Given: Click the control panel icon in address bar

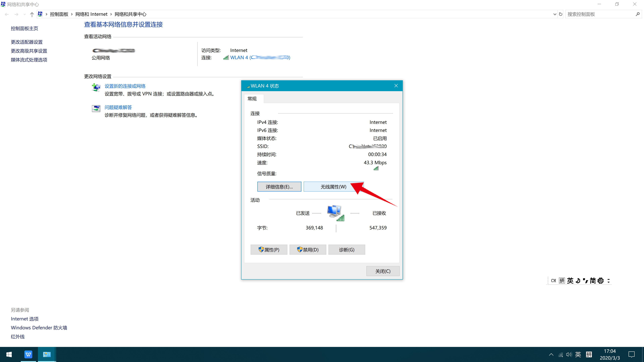Looking at the screenshot, I should pos(40,14).
